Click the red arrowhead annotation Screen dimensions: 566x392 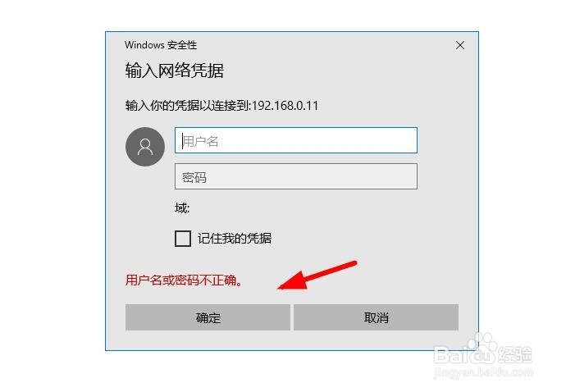point(294,280)
